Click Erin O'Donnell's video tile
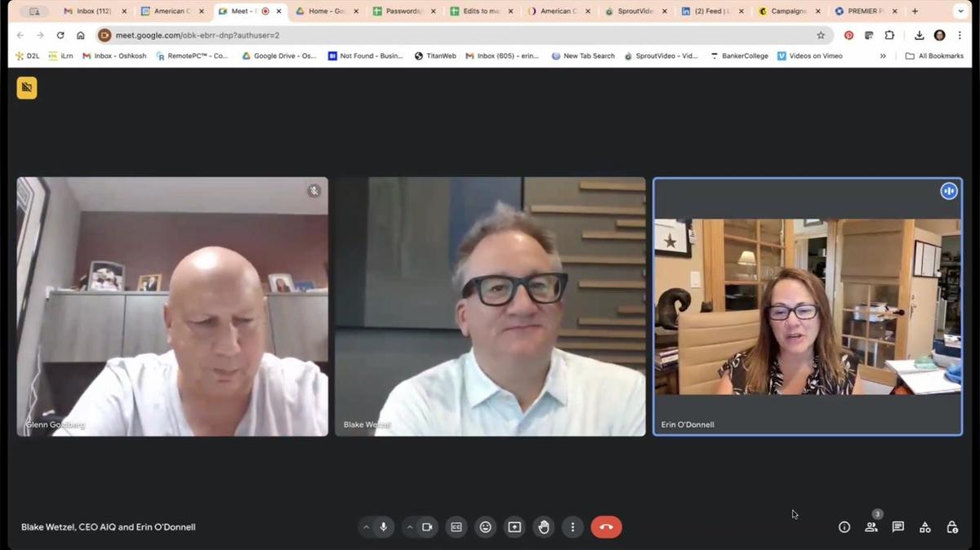 pyautogui.click(x=808, y=307)
